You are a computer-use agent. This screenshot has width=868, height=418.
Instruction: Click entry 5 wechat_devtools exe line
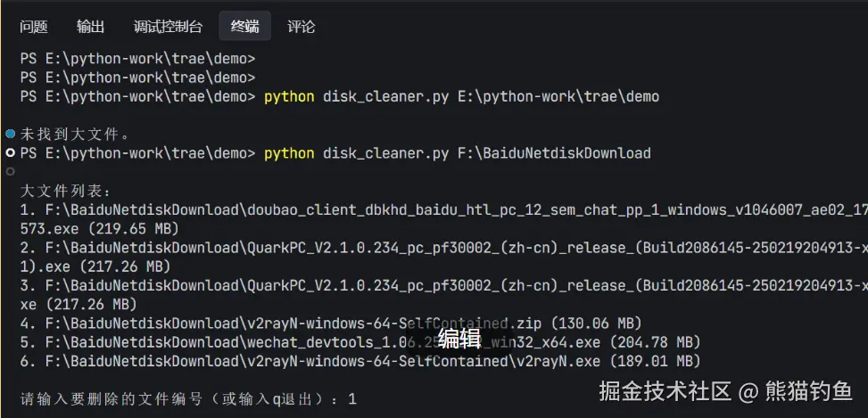360,342
